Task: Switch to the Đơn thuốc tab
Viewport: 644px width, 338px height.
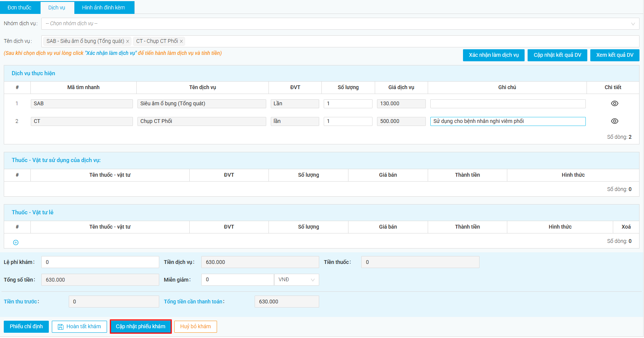Action: click(x=20, y=8)
